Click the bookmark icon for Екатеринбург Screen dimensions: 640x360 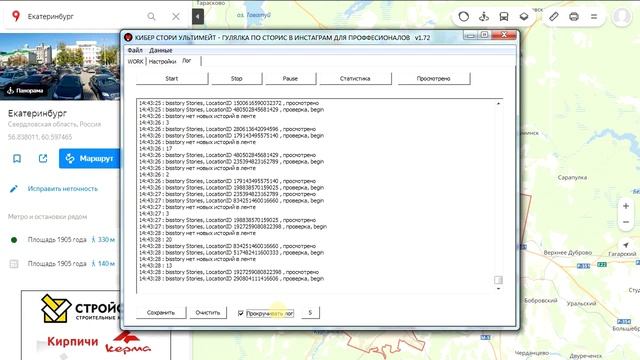17,158
